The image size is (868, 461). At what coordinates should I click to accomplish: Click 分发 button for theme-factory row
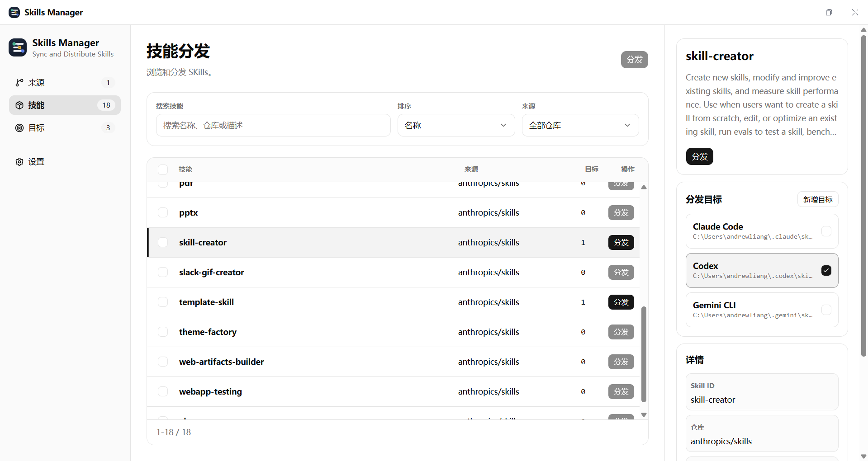pos(621,332)
